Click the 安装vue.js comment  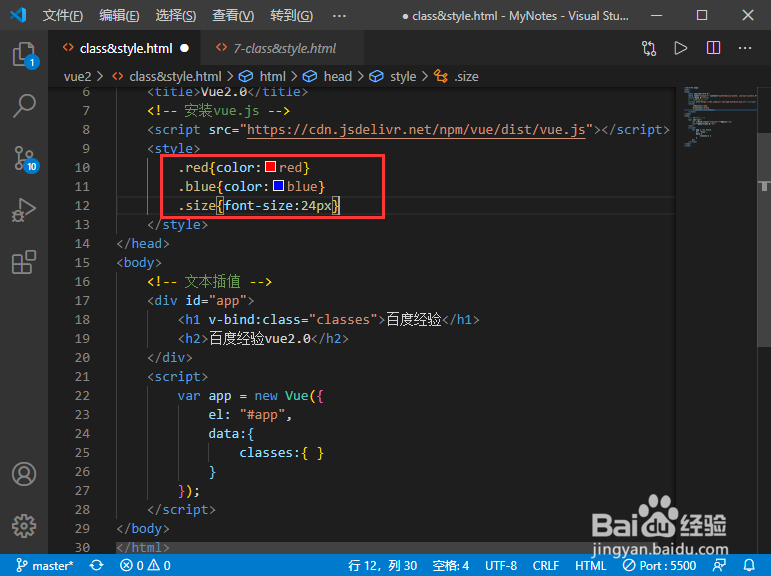click(x=218, y=111)
